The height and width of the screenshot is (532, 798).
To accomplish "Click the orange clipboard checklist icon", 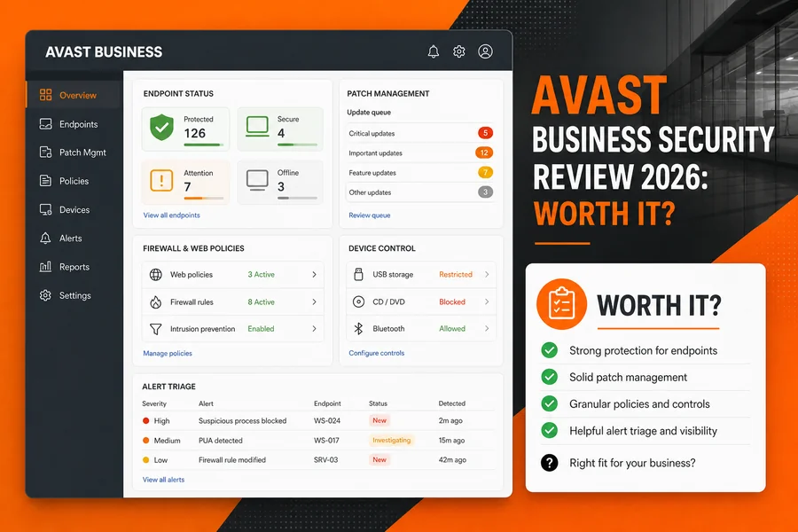I will point(561,304).
